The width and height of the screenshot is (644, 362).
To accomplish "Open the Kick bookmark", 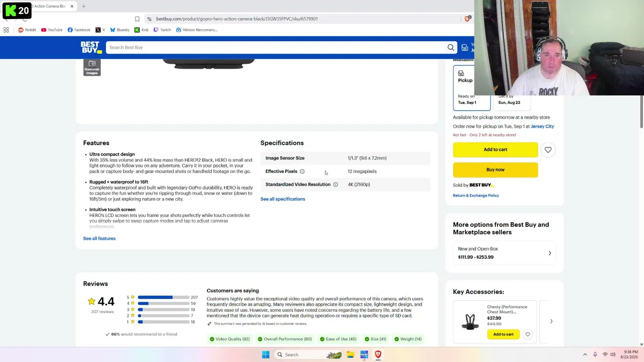I will point(141,30).
